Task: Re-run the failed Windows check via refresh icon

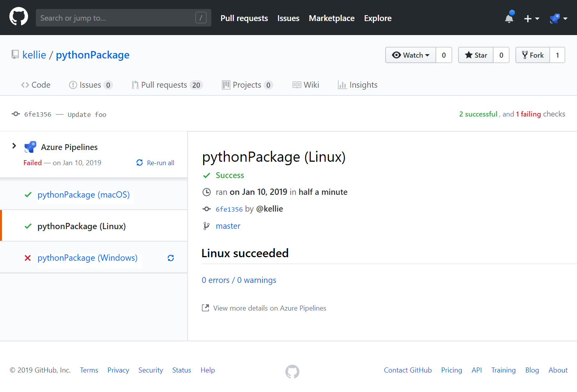Action: tap(171, 258)
